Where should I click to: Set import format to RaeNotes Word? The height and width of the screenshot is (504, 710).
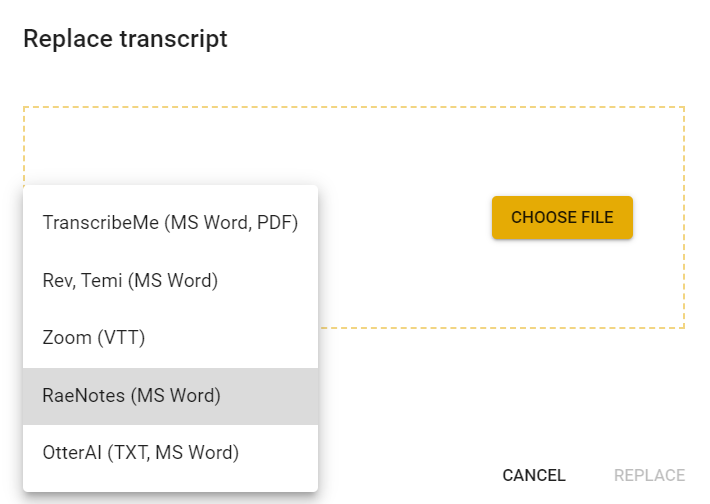(x=170, y=396)
